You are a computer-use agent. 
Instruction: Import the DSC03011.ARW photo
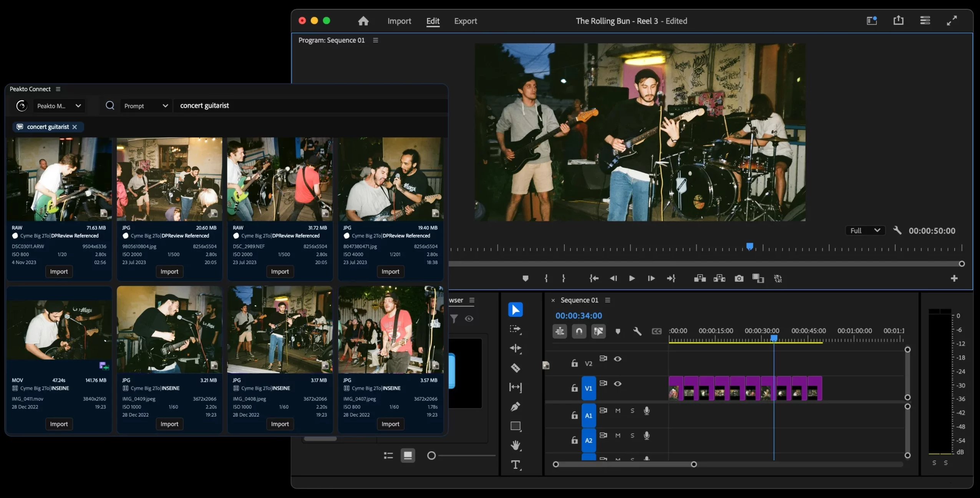coord(59,271)
